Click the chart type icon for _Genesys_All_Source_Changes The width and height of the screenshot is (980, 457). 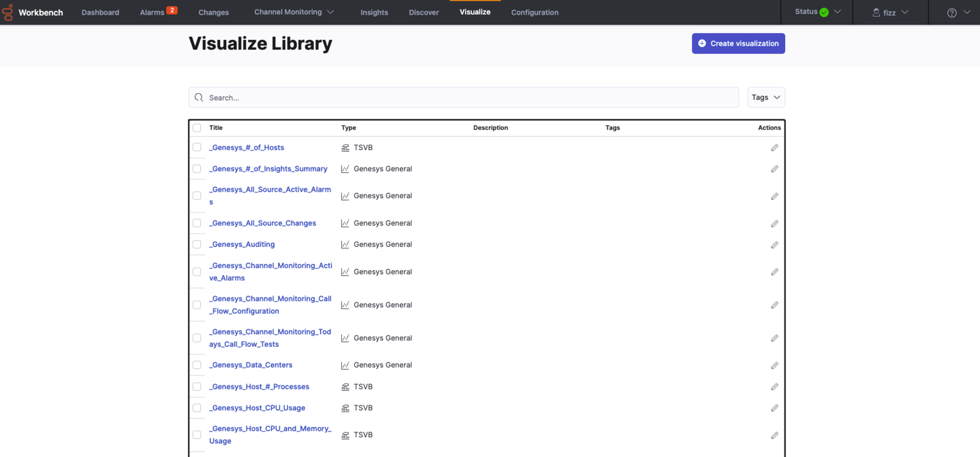point(345,224)
